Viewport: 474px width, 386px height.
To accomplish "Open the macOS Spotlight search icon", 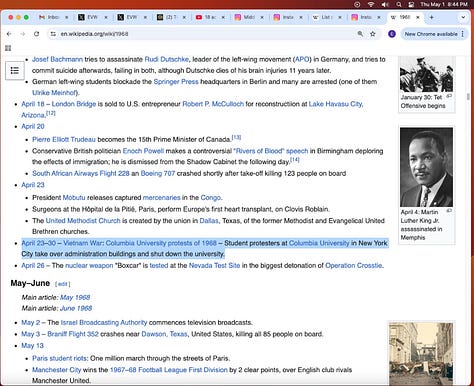I will pos(399,4).
